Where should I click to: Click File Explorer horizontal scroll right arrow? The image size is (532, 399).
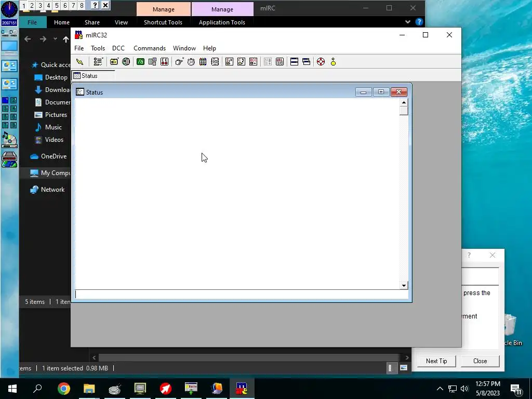[x=407, y=357]
